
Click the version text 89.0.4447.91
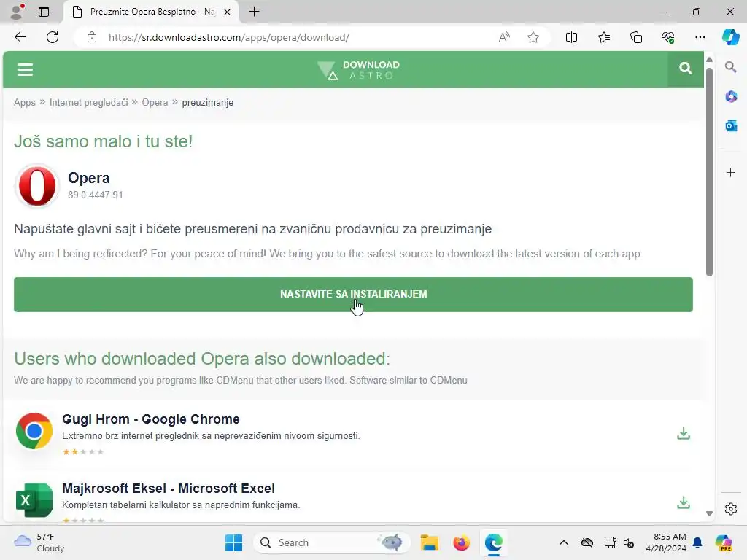click(x=96, y=195)
